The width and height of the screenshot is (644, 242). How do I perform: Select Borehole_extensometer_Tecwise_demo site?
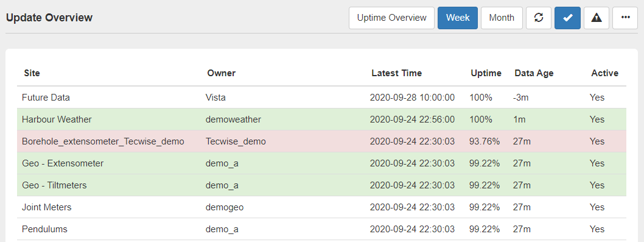[103, 141]
